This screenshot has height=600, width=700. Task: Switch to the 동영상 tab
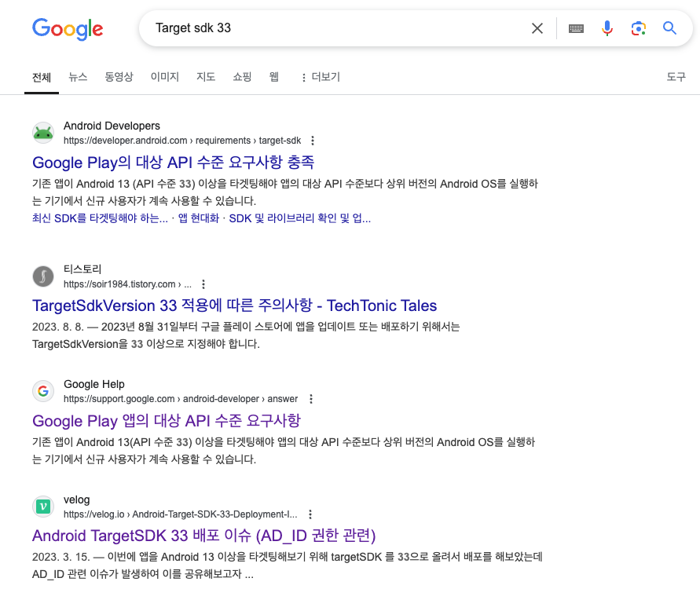[119, 77]
